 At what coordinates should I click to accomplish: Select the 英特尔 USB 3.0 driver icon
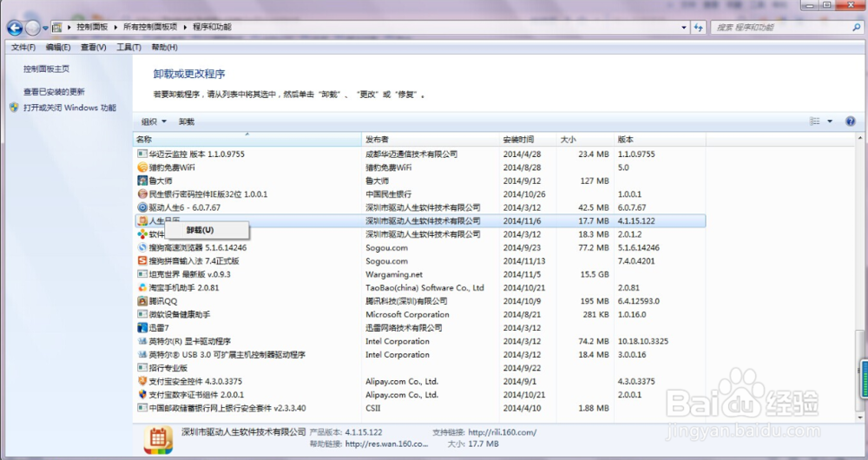pyautogui.click(x=142, y=354)
